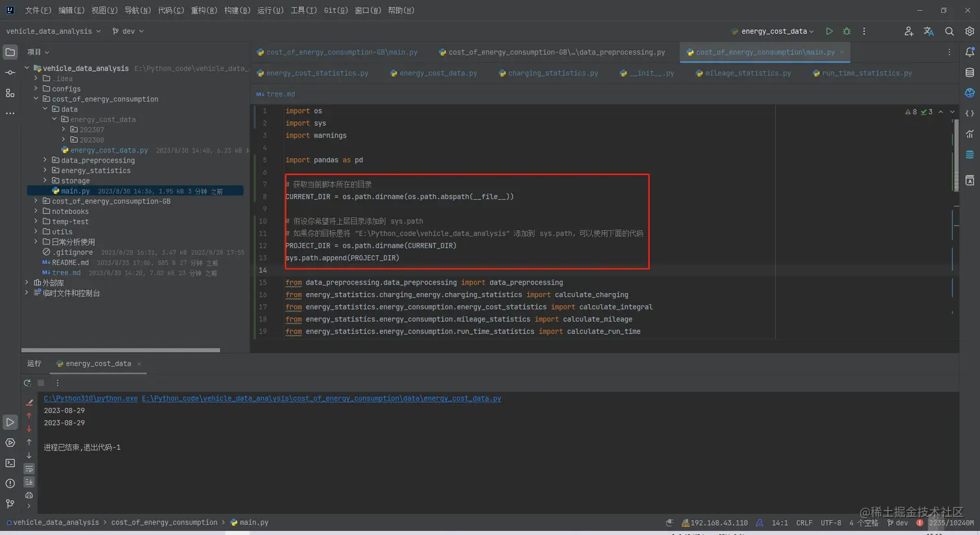Close the energy_cost_data run tab
Screen dimensions: 980x535
click(x=139, y=364)
